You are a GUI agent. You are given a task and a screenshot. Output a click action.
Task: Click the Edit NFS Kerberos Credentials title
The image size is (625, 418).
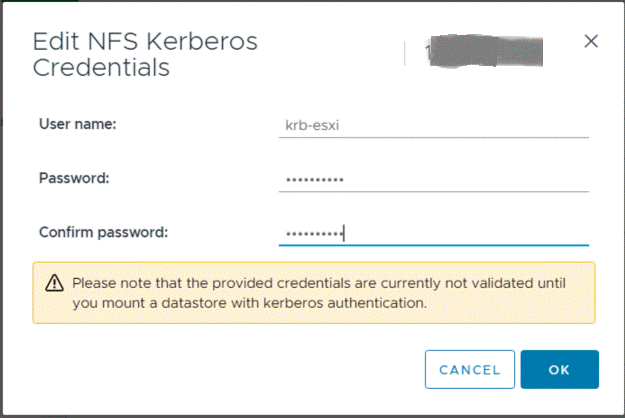[145, 55]
